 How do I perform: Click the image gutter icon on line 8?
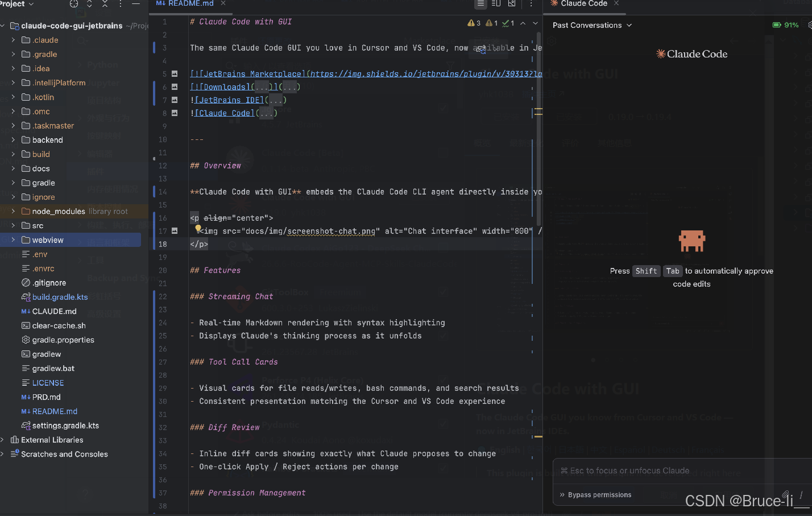tap(175, 113)
